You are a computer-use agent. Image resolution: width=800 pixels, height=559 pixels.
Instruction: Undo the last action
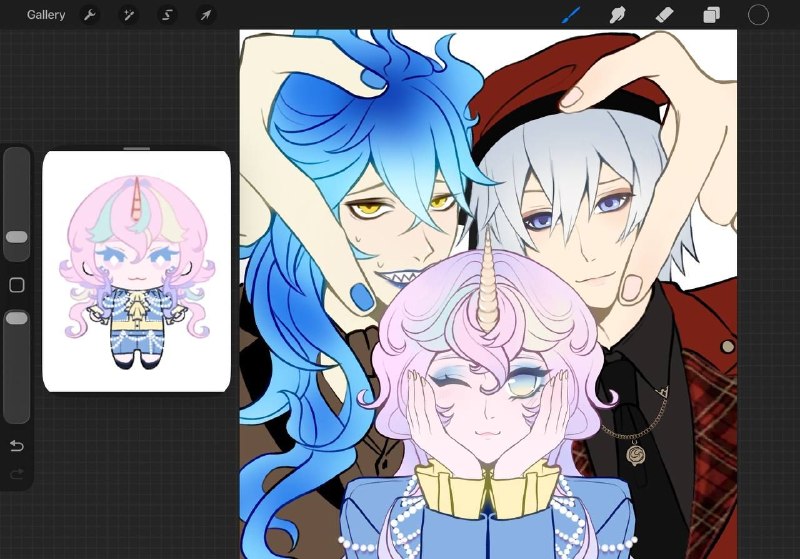point(17,446)
